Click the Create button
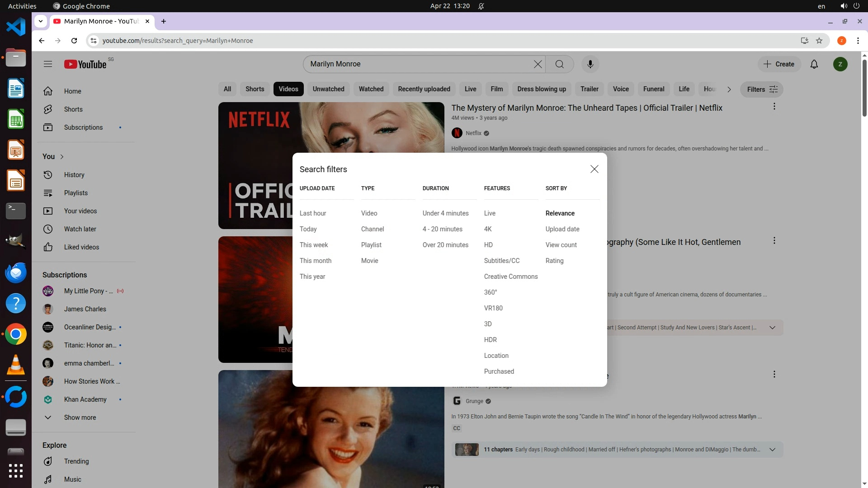Image resolution: width=868 pixels, height=488 pixels. (779, 64)
